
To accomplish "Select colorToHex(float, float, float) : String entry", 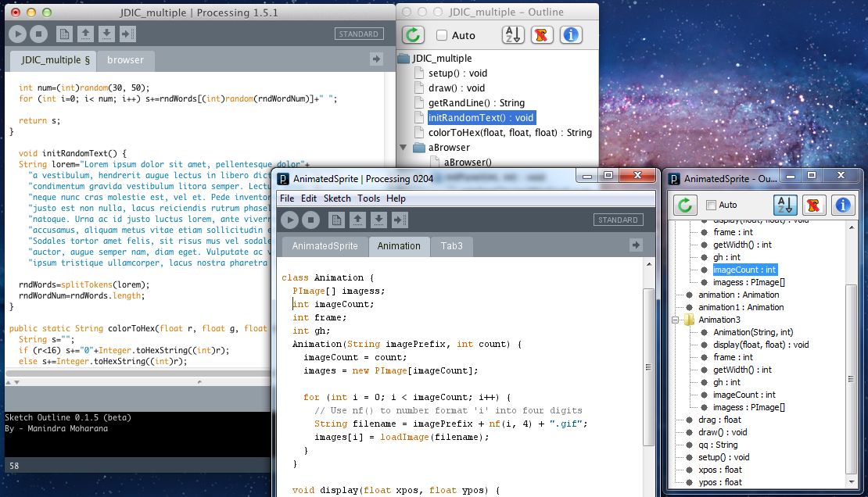I will pos(510,132).
